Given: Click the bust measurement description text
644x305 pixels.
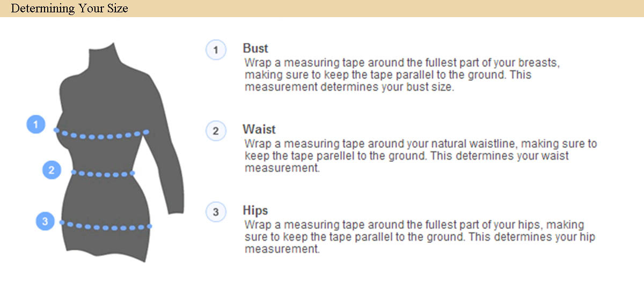Looking at the screenshot, I should point(402,75).
